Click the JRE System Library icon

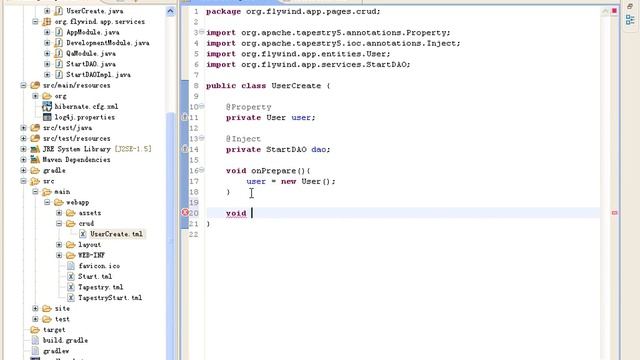click(x=35, y=149)
